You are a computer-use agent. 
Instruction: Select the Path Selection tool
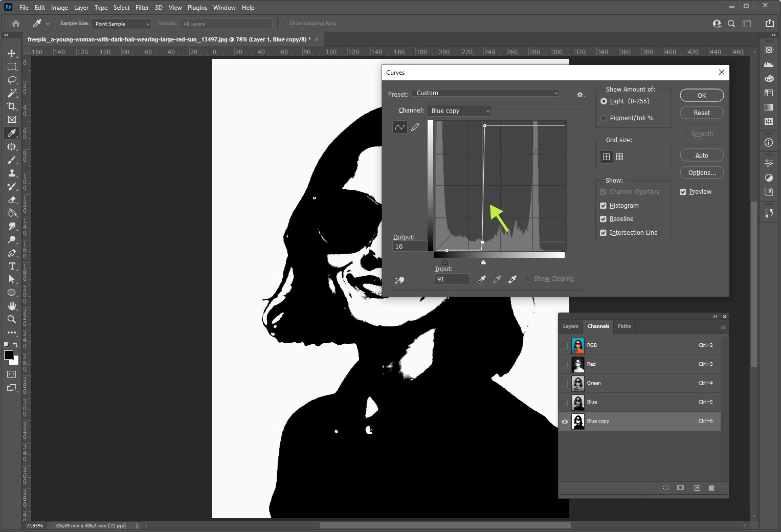[x=12, y=279]
